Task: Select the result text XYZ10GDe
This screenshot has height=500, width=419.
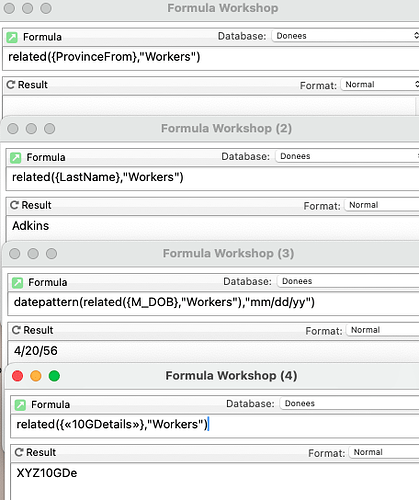Action: pyautogui.click(x=47, y=473)
